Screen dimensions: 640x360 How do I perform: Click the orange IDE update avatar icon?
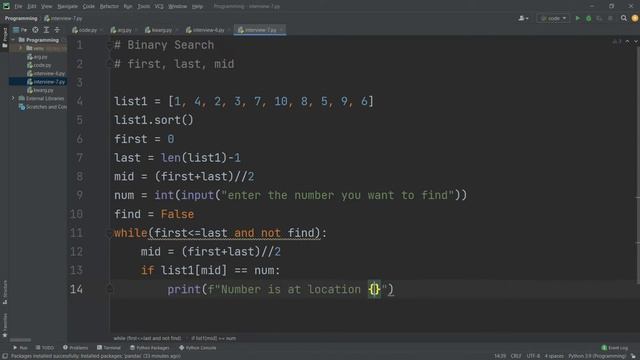coord(635,18)
